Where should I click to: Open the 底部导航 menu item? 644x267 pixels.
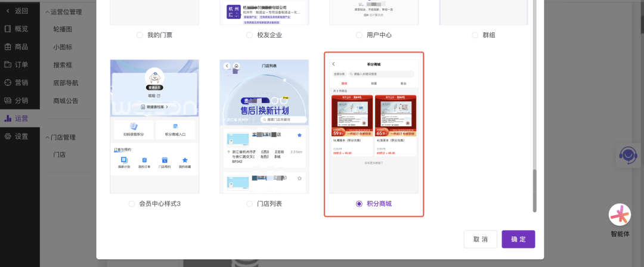pos(66,83)
